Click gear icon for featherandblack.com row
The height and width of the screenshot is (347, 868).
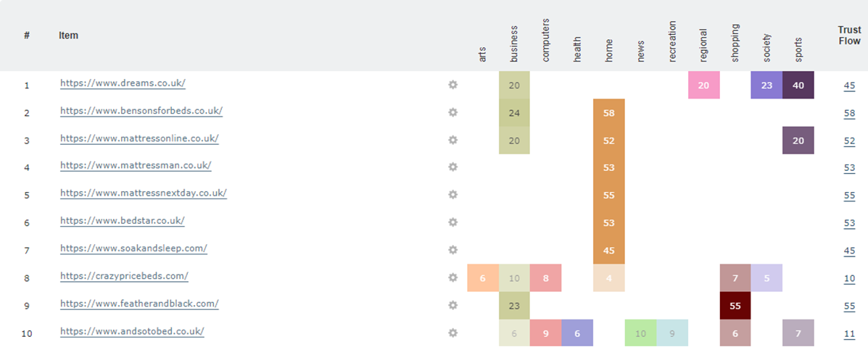pyautogui.click(x=453, y=305)
